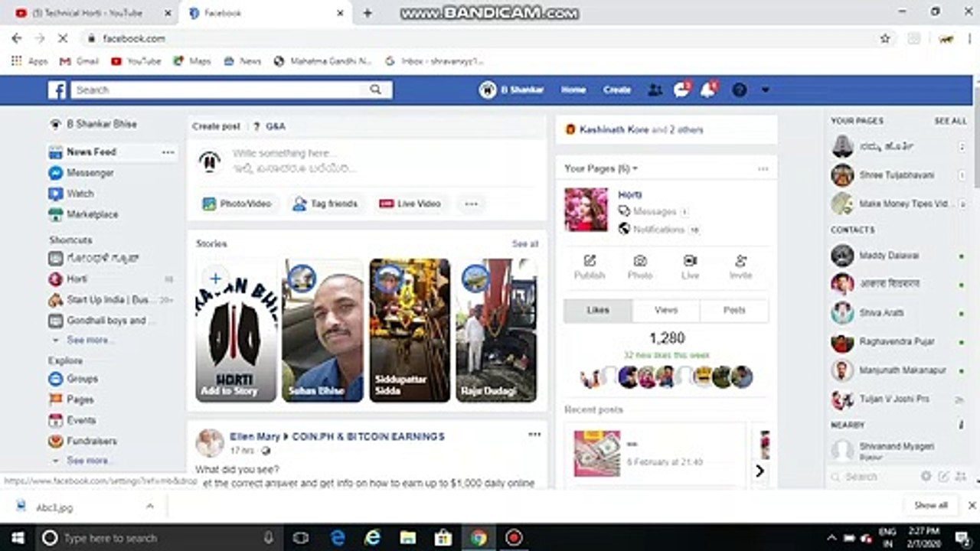
Task: Click the Add to Story card
Action: pos(236,331)
